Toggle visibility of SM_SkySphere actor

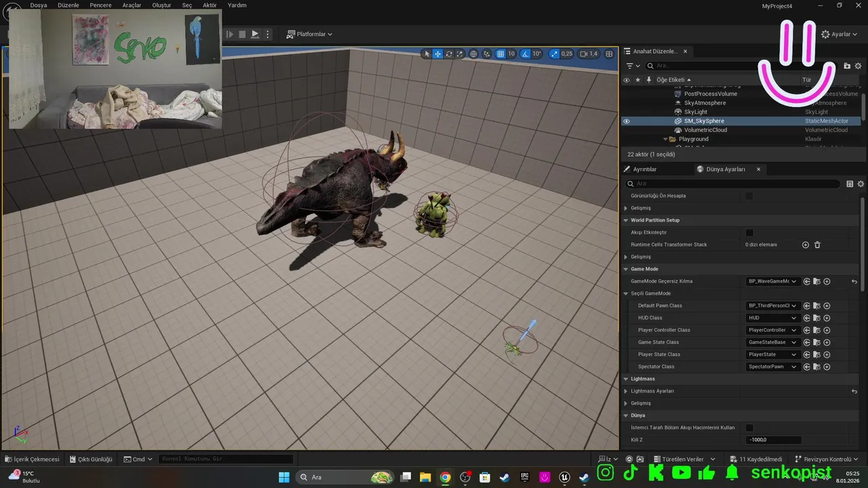(627, 121)
